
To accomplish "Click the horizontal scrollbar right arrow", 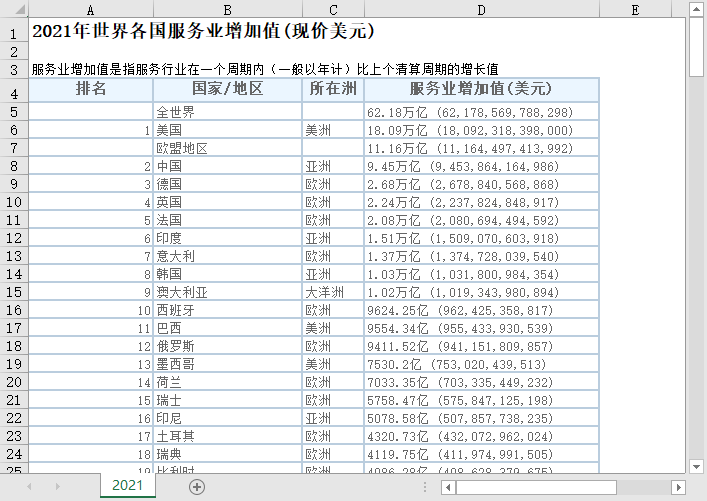I will pyautogui.click(x=678, y=487).
